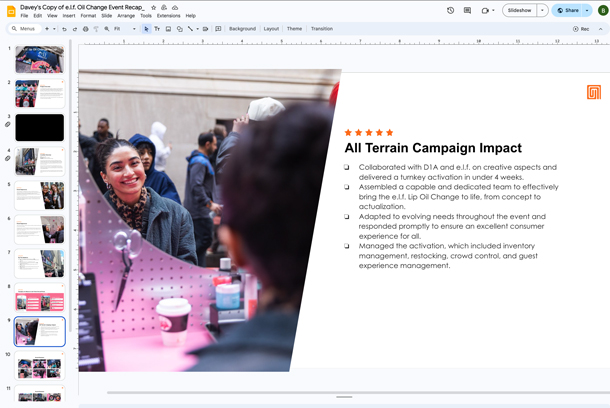Collapse the toolbar with the chevron

pyautogui.click(x=600, y=29)
